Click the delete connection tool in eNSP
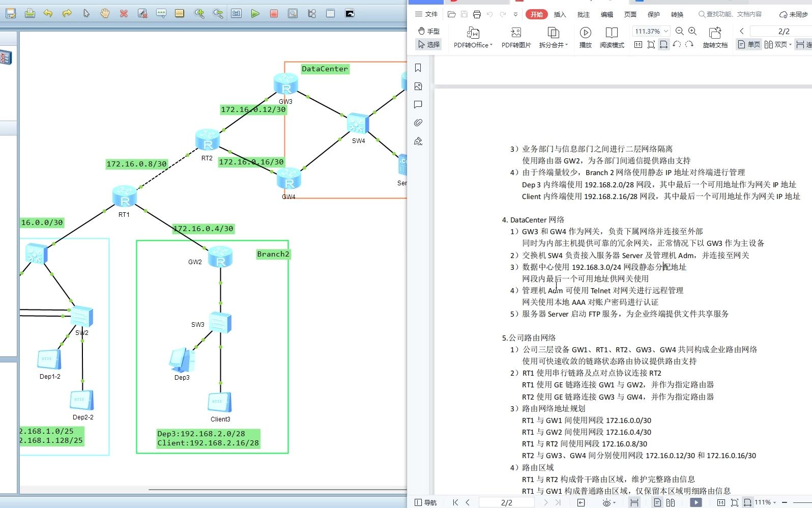This screenshot has width=812, height=508. 142,14
